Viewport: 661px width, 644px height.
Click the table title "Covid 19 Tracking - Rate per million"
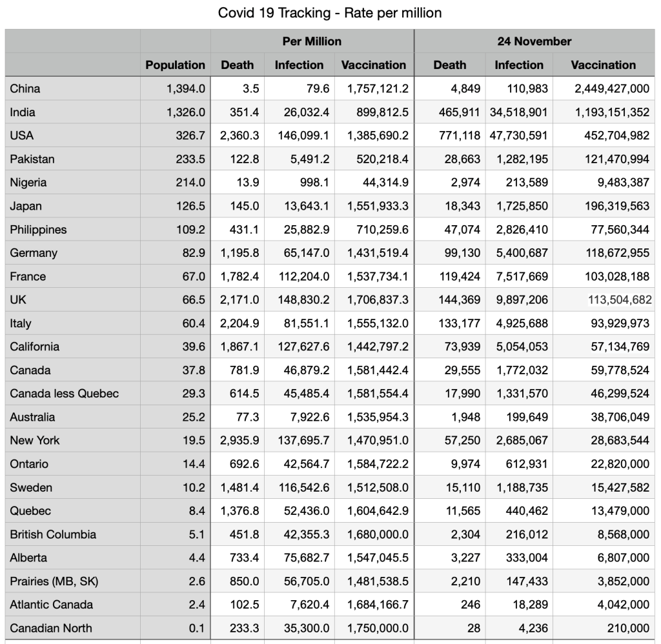pyautogui.click(x=330, y=13)
